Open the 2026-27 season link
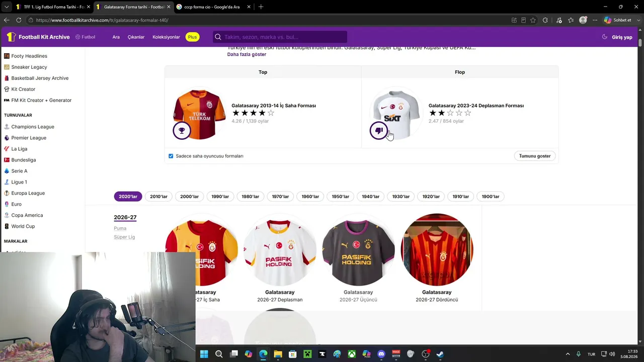The image size is (644, 362). pyautogui.click(x=125, y=217)
